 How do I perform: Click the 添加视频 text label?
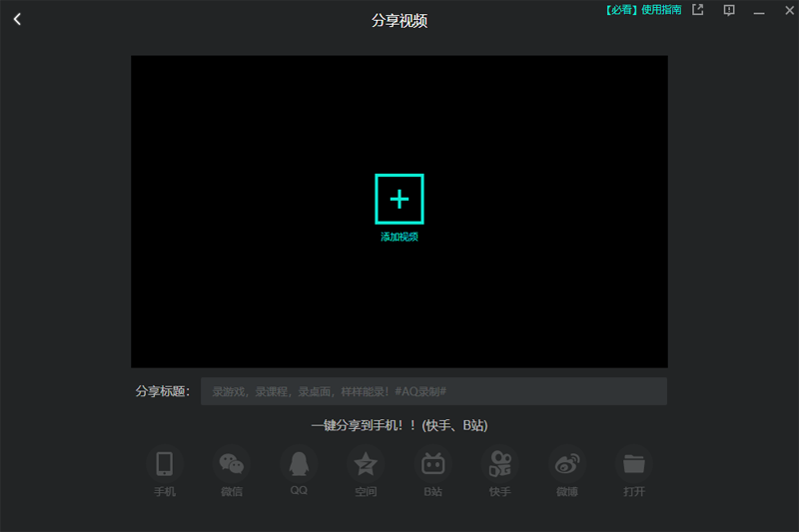pos(399,238)
